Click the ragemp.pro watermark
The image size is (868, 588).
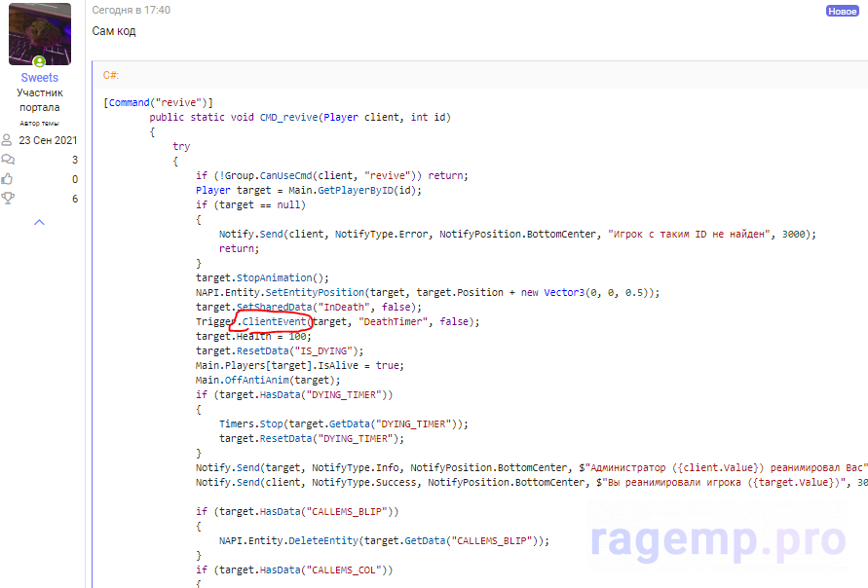(719, 536)
